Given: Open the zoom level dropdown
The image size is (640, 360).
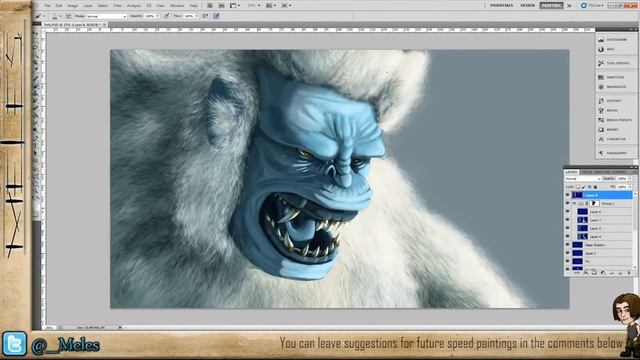Looking at the screenshot, I should point(254,6).
